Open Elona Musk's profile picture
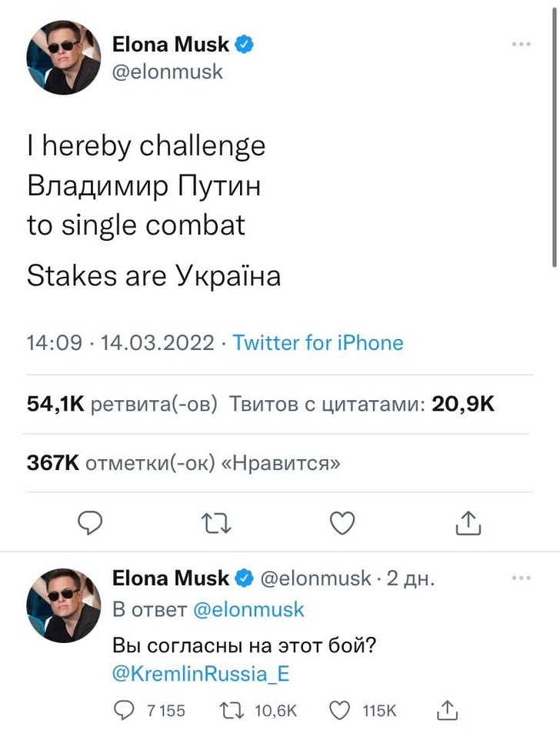This screenshot has height=740, width=560. click(x=64, y=56)
